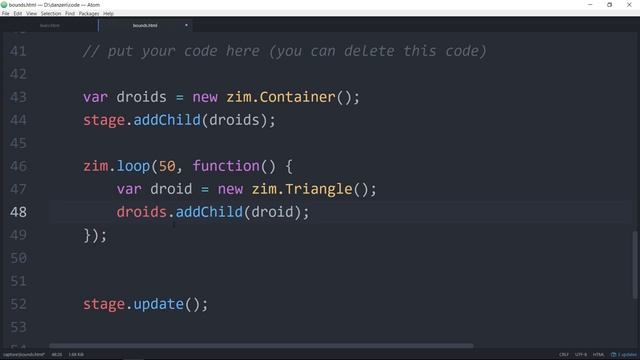
Task: Click line number 43 in gutter
Action: [x=18, y=97]
